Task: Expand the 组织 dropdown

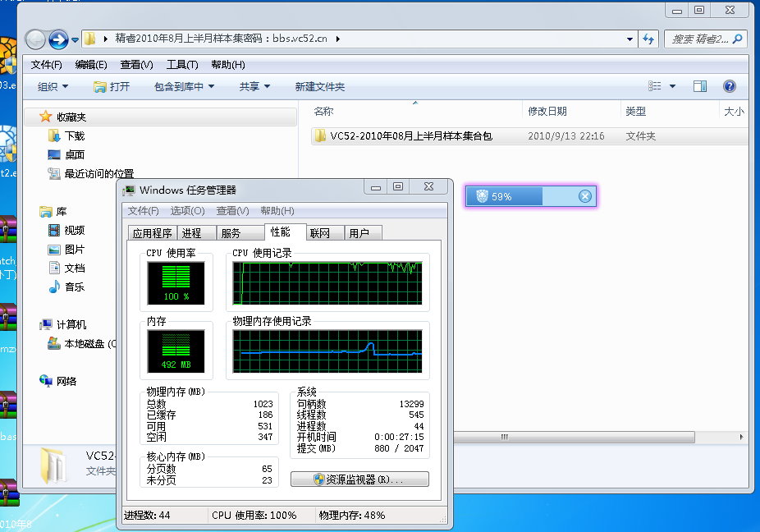Action: (x=53, y=86)
